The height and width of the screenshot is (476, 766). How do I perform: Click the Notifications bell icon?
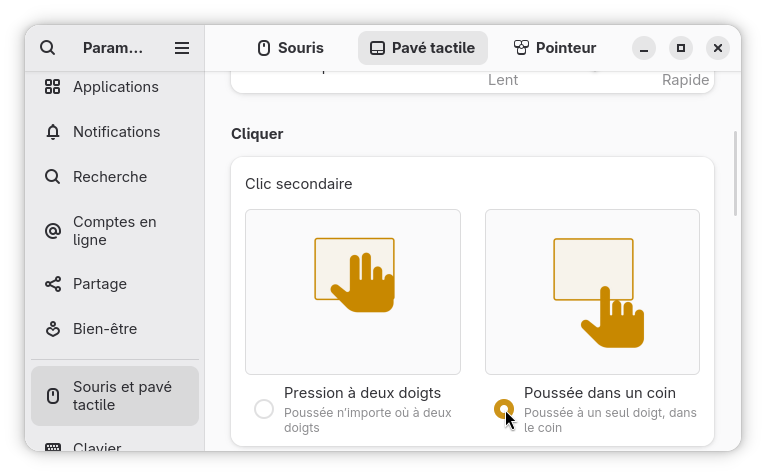click(x=52, y=132)
